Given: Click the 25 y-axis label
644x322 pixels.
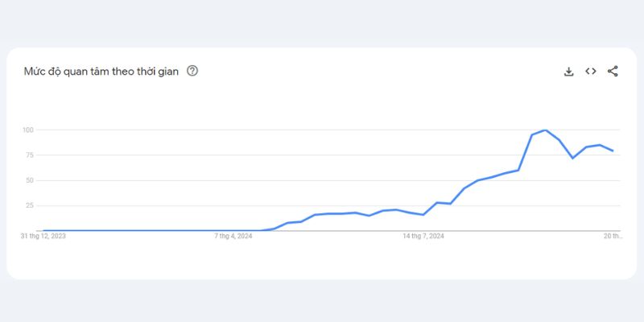Looking at the screenshot, I should tap(29, 205).
